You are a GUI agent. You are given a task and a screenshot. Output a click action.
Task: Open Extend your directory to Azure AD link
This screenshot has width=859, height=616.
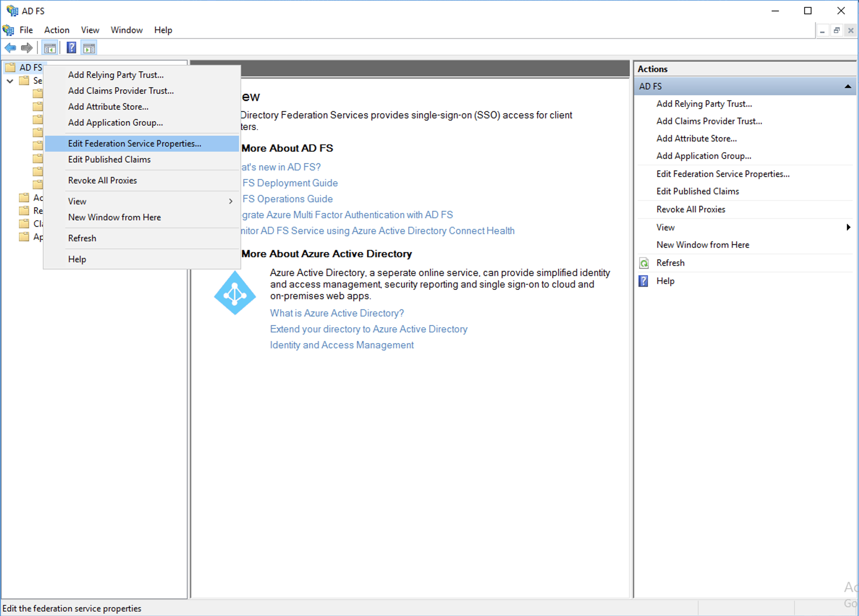(x=369, y=329)
